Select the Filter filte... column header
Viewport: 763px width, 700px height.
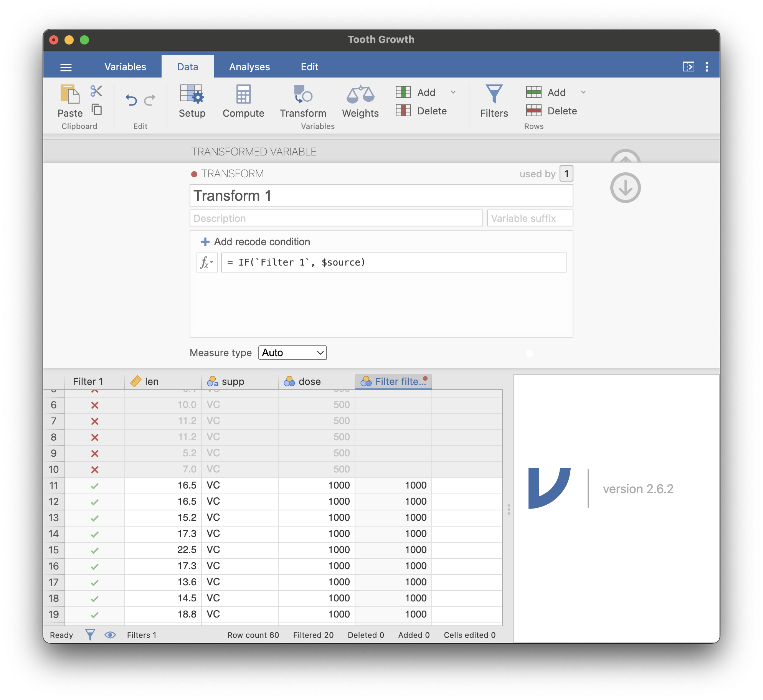[393, 381]
